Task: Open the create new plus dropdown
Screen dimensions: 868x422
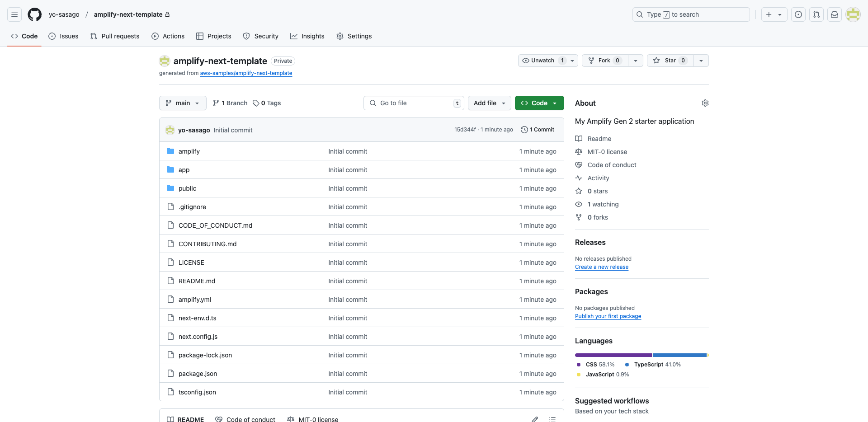Action: click(774, 14)
